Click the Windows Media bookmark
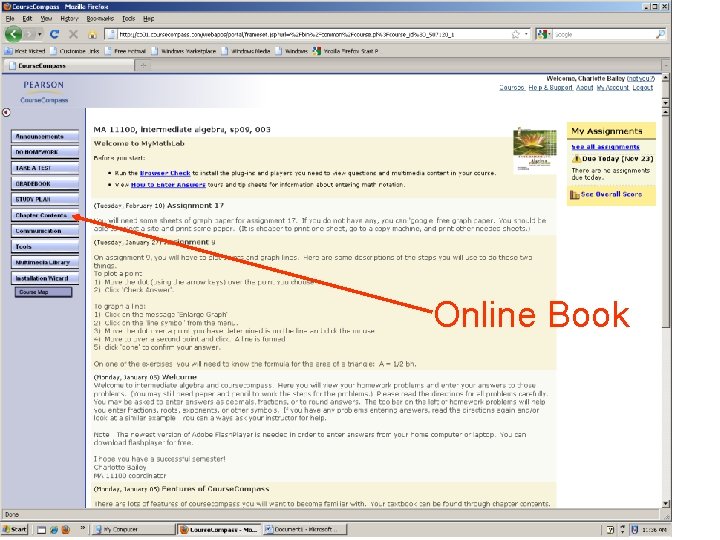Viewport: 720px width, 540px height. (x=246, y=51)
